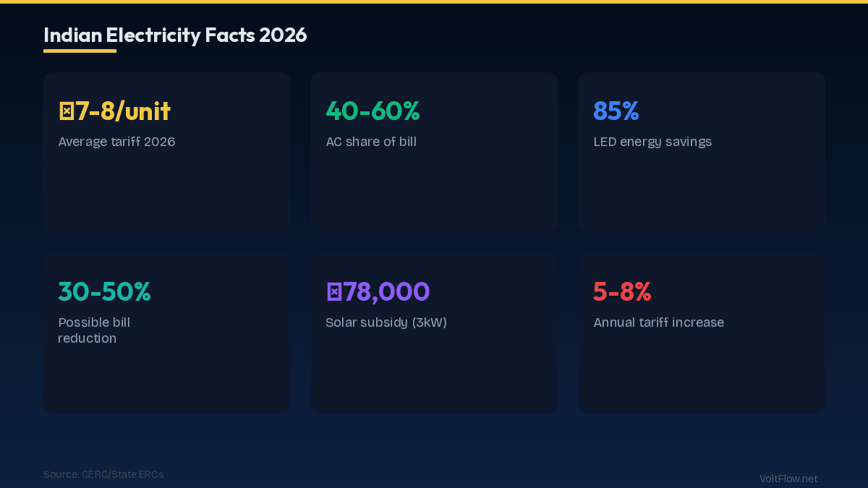Screen dimensions: 868x488
Task: Click the rupee symbol before 7-8/unit
Action: (65, 111)
